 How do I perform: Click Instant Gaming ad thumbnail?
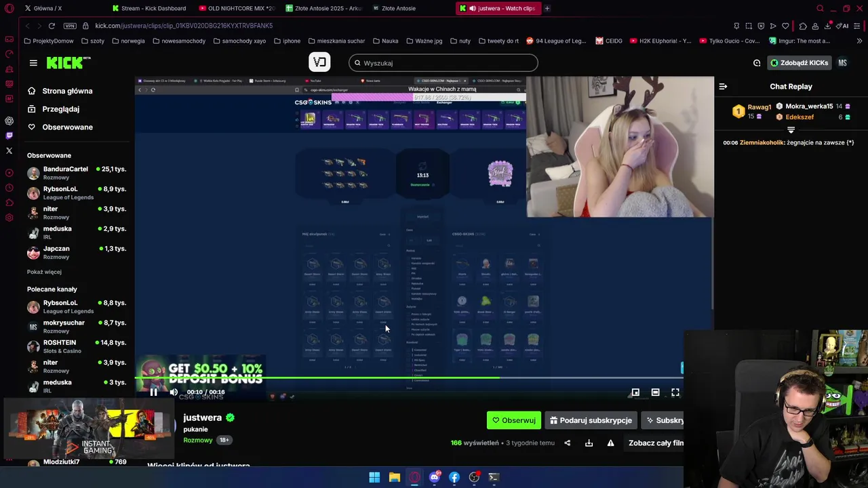click(90, 429)
